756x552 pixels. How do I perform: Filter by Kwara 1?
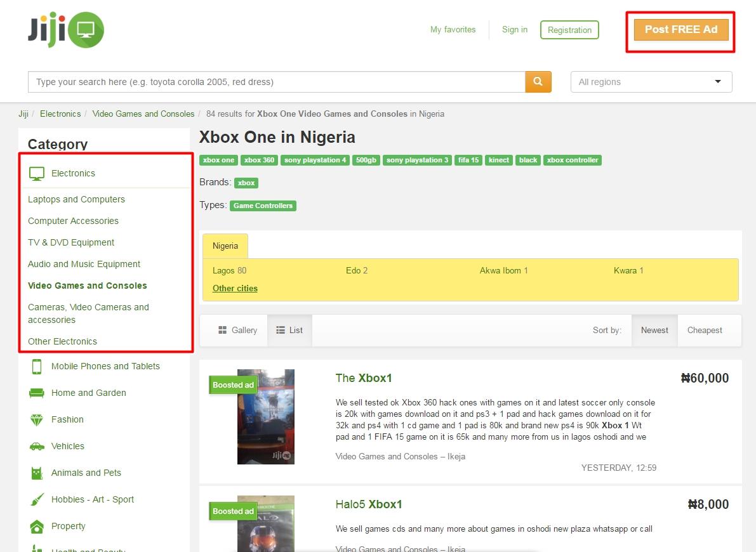(628, 270)
